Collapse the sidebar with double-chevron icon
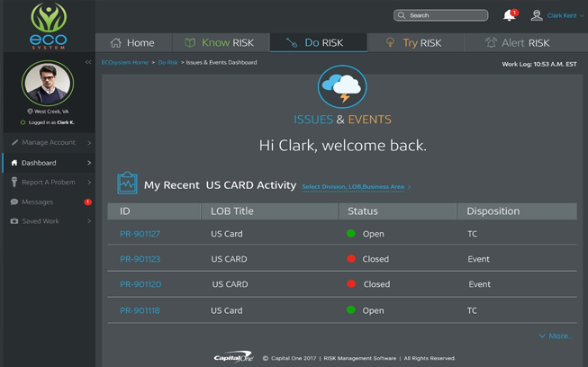The image size is (588, 367). coord(88,62)
